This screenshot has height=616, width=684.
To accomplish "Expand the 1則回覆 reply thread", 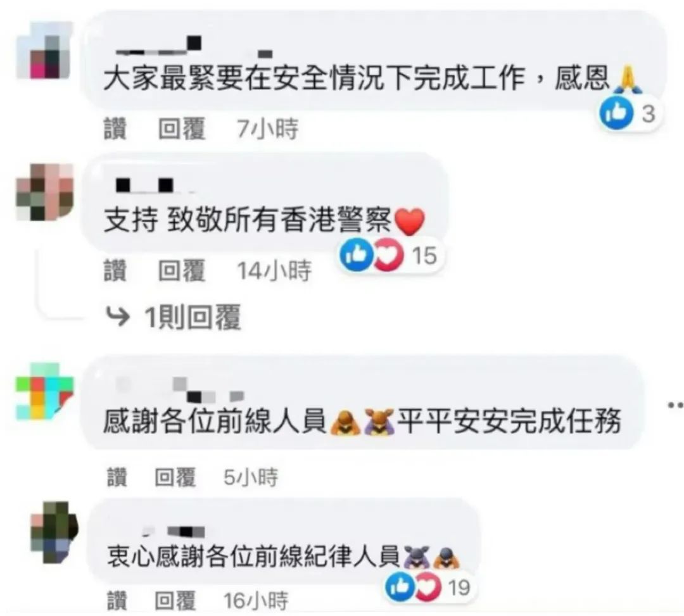I will pos(193,317).
